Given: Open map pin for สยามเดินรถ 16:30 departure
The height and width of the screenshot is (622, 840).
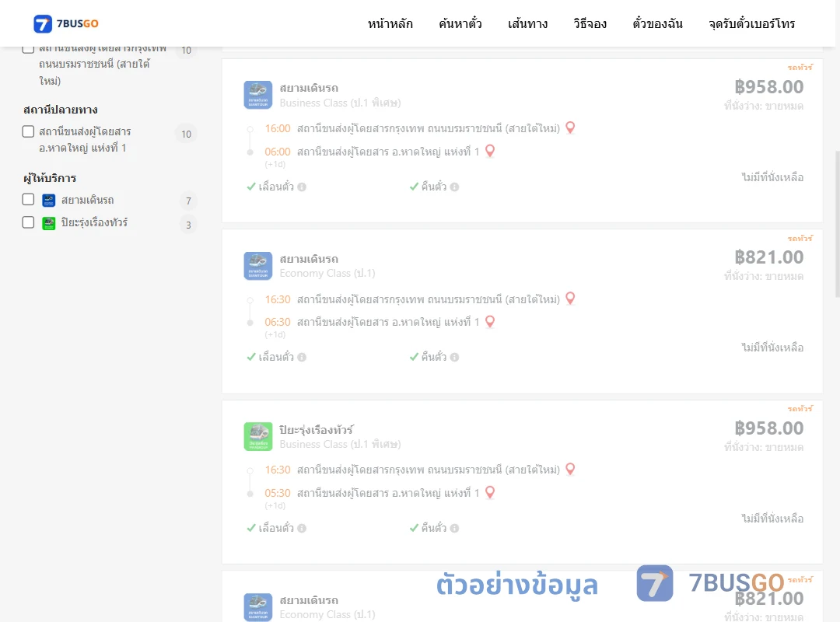Looking at the screenshot, I should tap(571, 299).
